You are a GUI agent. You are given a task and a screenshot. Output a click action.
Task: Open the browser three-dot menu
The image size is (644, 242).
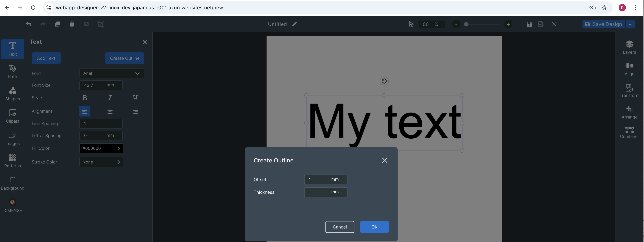coord(635,8)
